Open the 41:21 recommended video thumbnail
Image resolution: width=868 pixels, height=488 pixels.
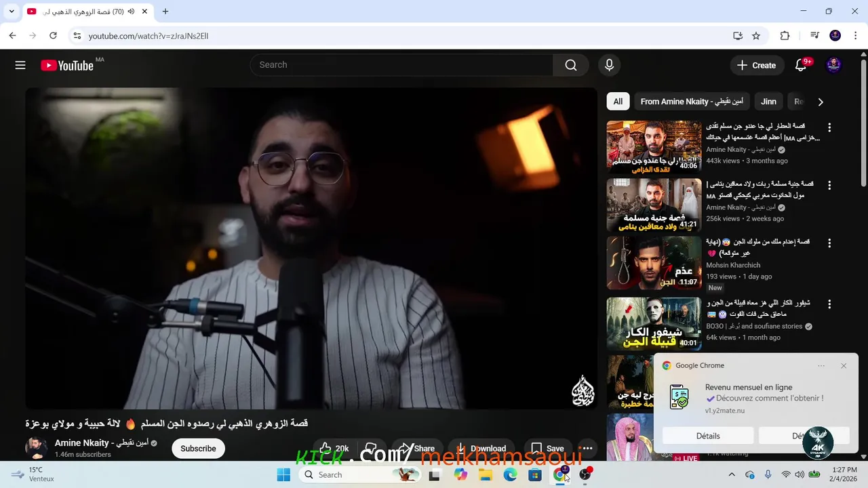pos(654,205)
